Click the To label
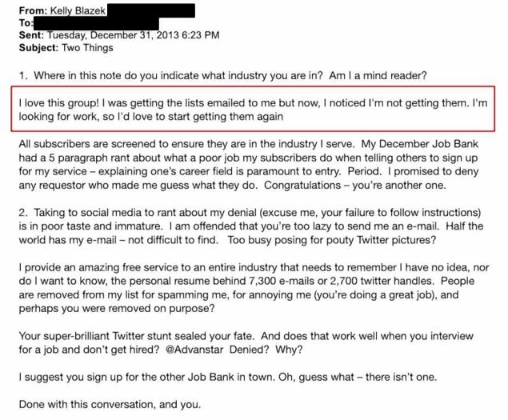 pyautogui.click(x=26, y=23)
